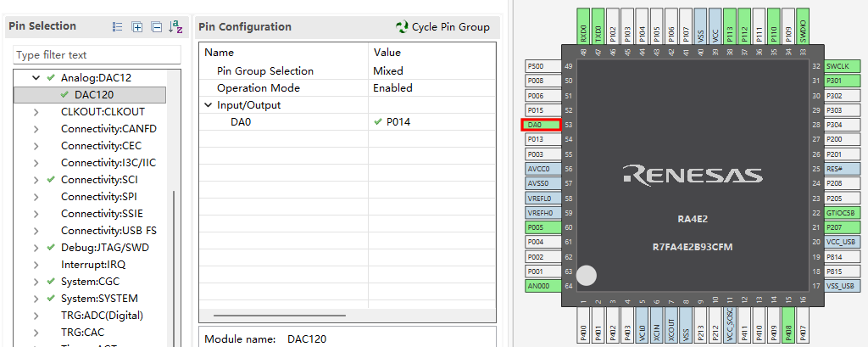Screen dimensions: 868x347
Task: Expand the Connectivity:SPI node
Action: coord(36,197)
